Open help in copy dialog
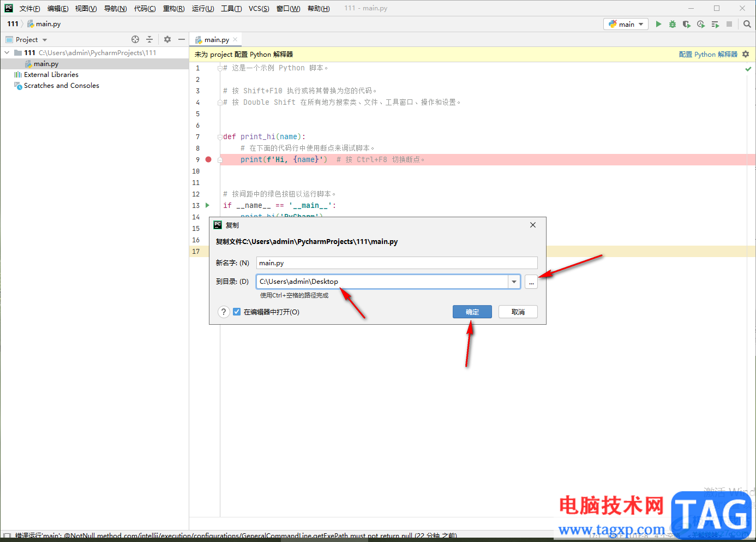This screenshot has width=756, height=542. pos(224,312)
